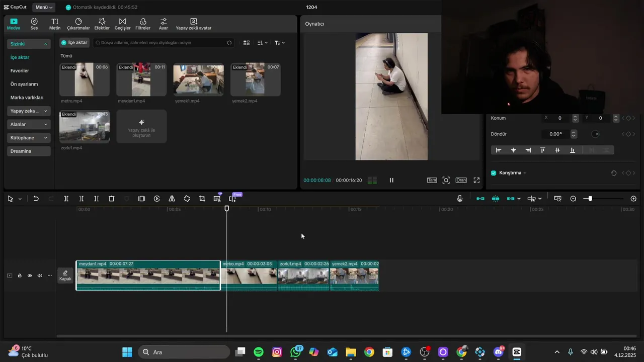Open the Çıkartmalar tab

tap(78, 24)
